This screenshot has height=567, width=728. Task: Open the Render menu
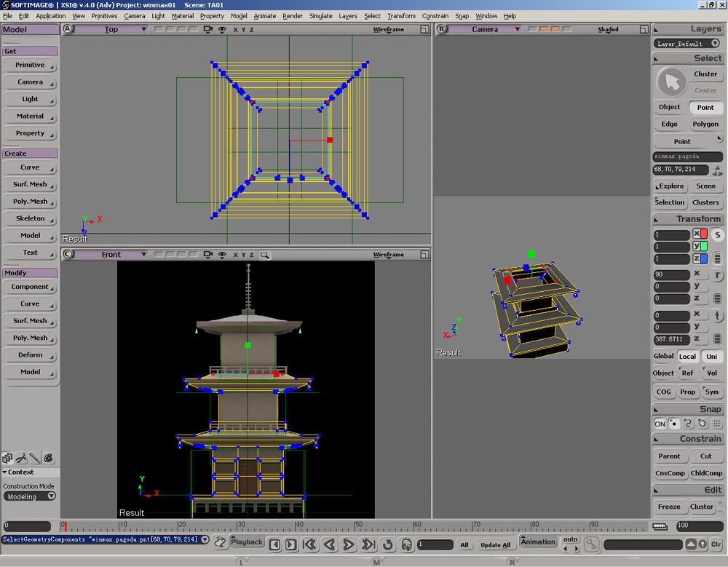click(293, 16)
